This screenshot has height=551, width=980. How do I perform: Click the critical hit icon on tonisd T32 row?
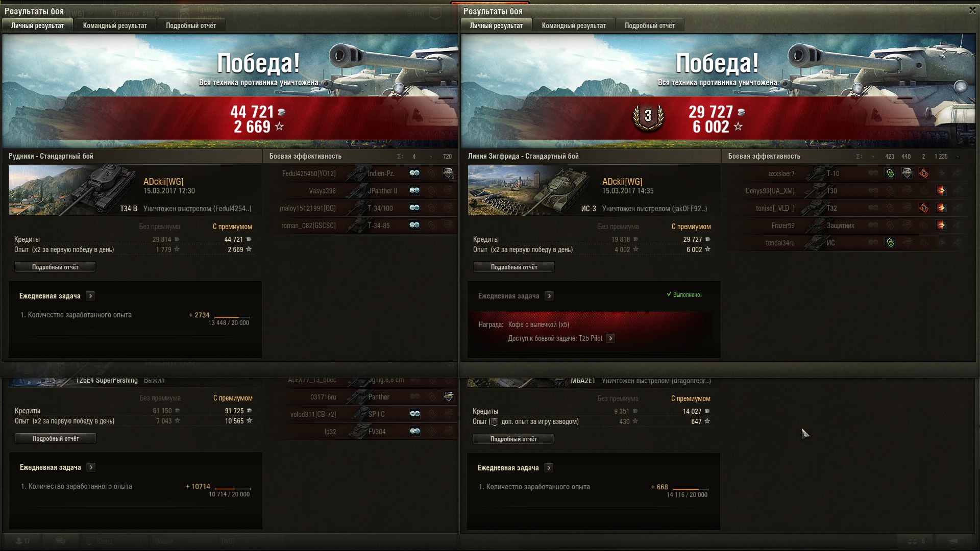924,208
